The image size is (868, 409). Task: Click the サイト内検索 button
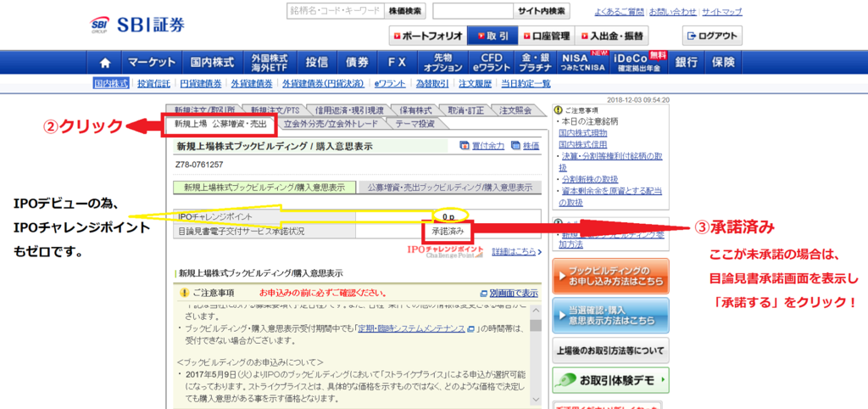point(542,10)
